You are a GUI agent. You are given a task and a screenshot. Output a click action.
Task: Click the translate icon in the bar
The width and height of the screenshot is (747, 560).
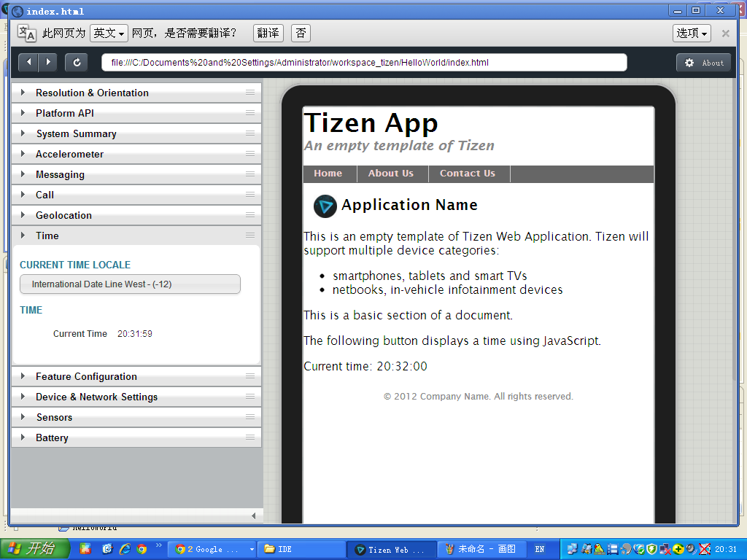point(27,34)
